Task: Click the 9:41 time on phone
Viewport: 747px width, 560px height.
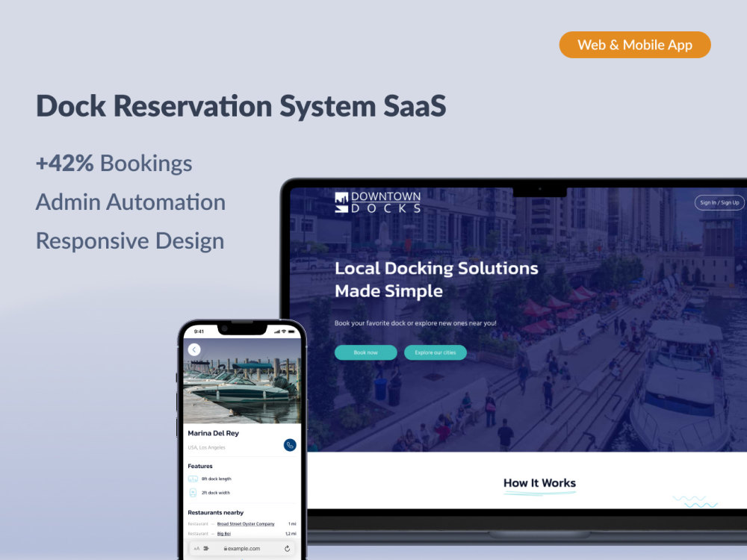Action: (x=199, y=332)
